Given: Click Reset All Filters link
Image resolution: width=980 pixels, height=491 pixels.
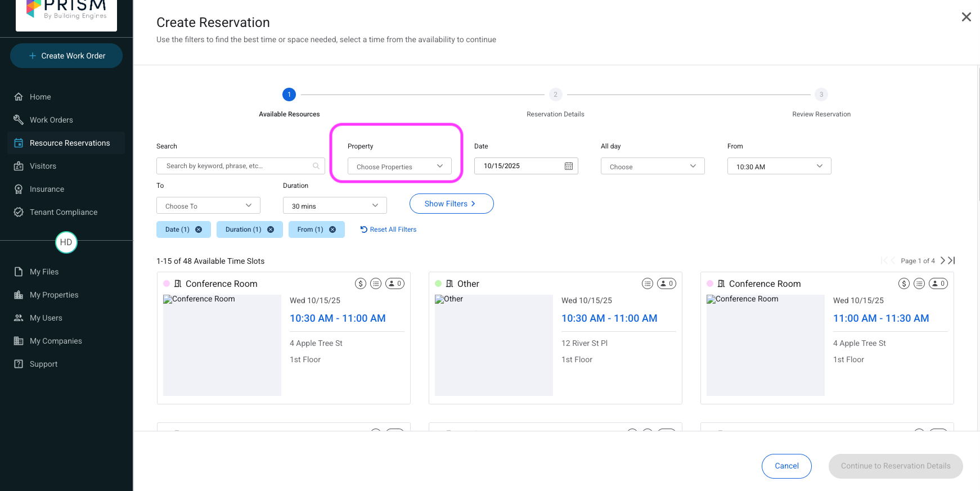Looking at the screenshot, I should tap(389, 229).
